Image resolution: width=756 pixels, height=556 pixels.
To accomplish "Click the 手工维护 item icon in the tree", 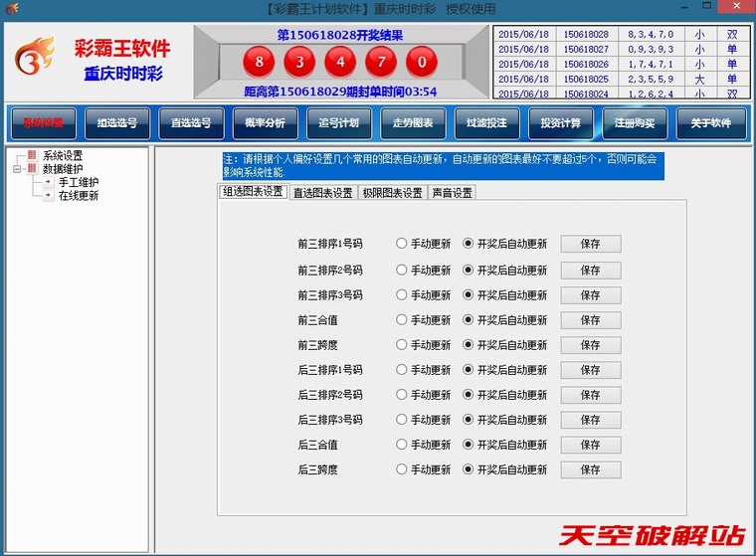I will click(x=48, y=182).
